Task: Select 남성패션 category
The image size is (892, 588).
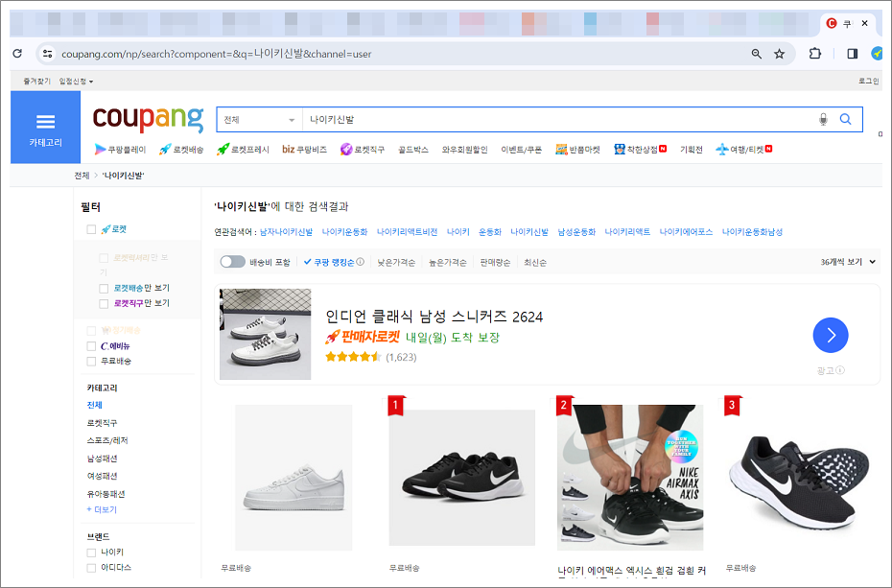Action: pyautogui.click(x=102, y=459)
